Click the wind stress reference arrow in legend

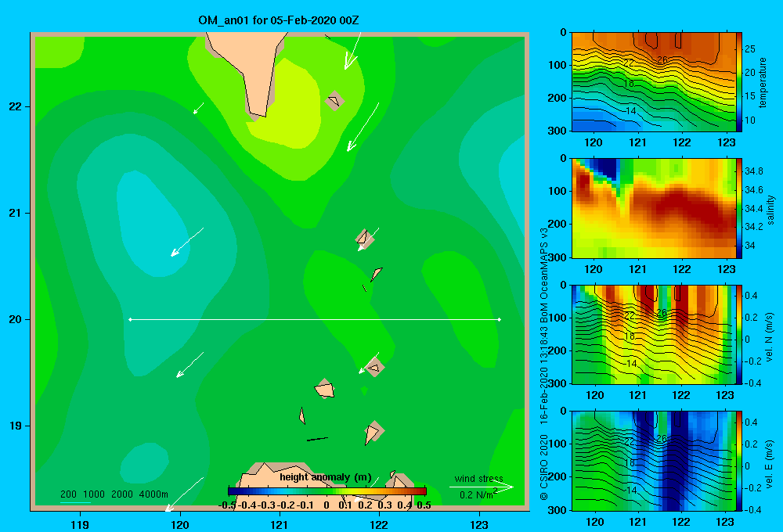pyautogui.click(x=481, y=487)
